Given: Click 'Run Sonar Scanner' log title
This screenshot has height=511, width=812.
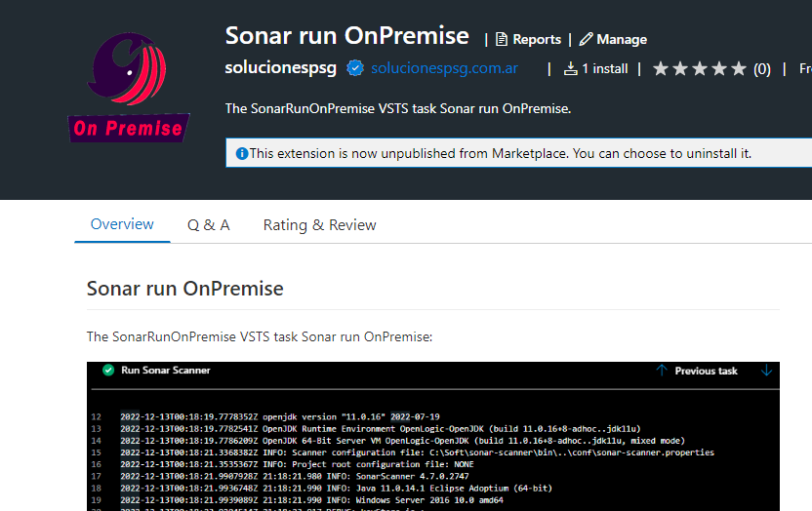Looking at the screenshot, I should coord(166,371).
